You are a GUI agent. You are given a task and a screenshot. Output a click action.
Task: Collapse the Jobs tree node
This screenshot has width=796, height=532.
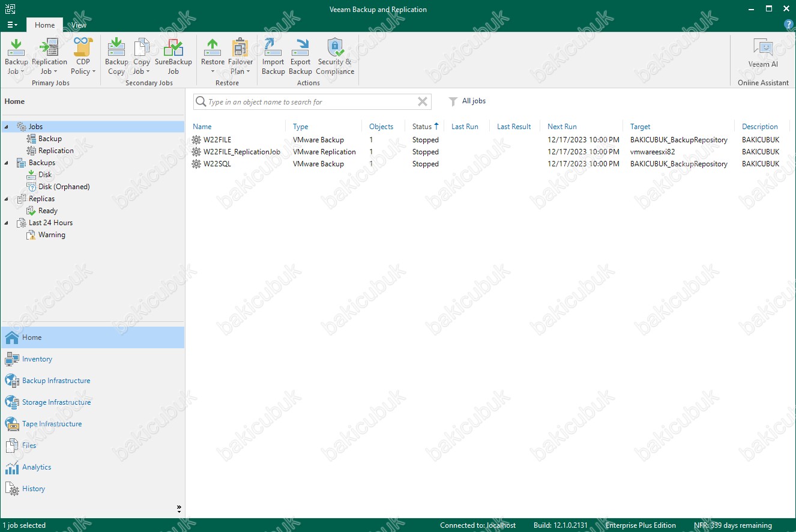(6, 127)
